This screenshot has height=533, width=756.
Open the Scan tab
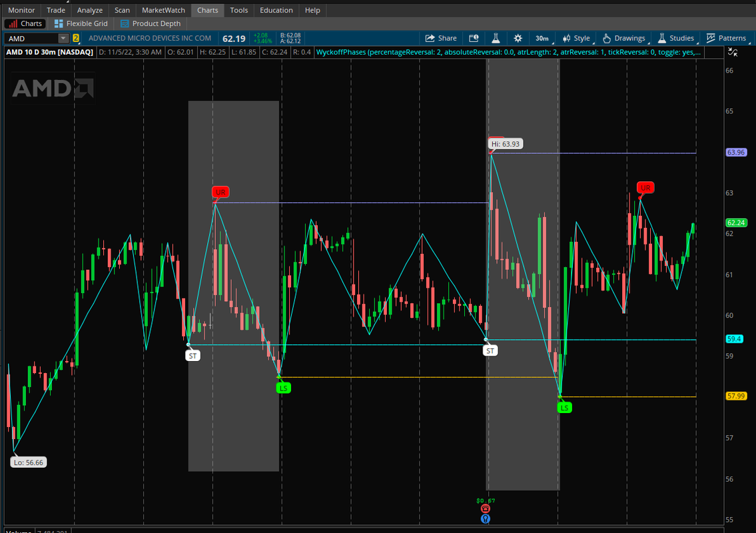(x=122, y=10)
